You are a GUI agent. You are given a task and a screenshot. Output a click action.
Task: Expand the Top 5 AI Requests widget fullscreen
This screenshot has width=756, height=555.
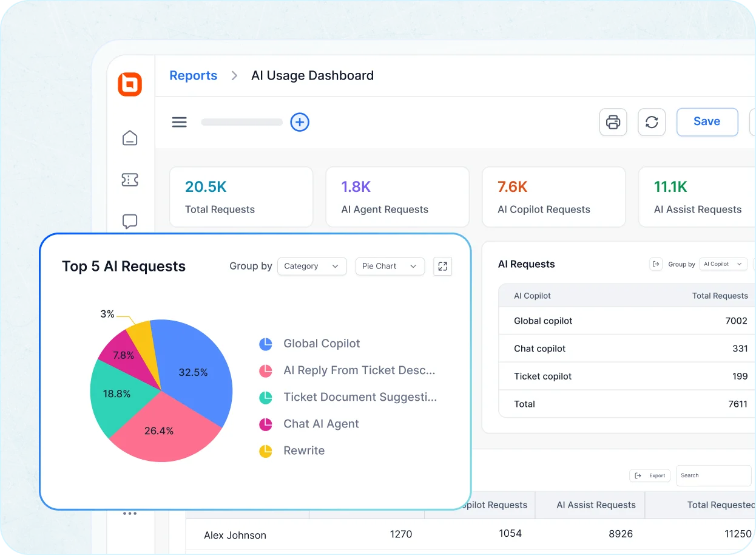tap(443, 266)
